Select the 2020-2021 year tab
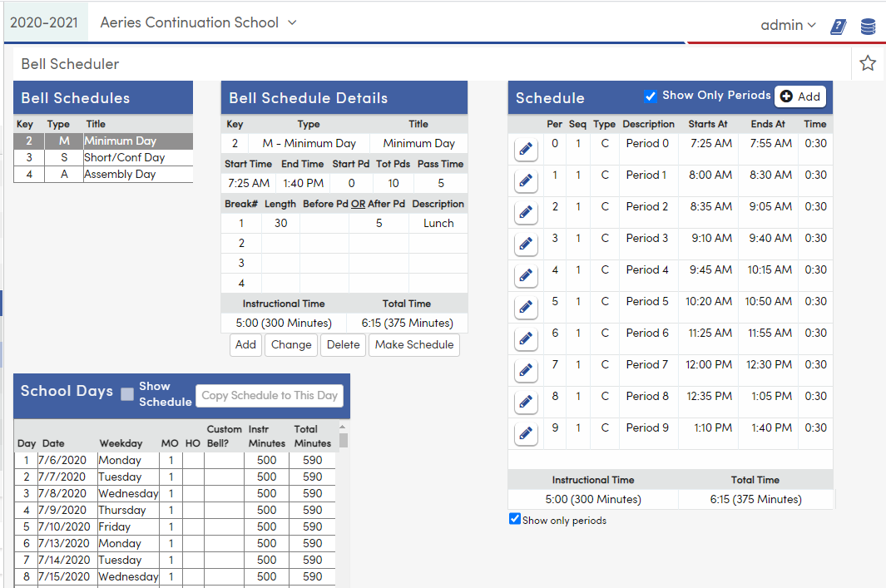Screen dimensions: 886x588 pos(45,23)
